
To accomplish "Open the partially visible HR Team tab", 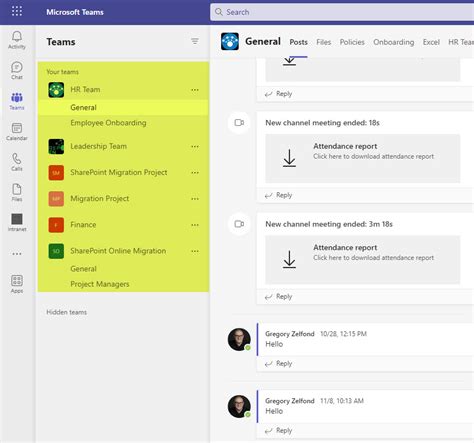I will coord(461,42).
